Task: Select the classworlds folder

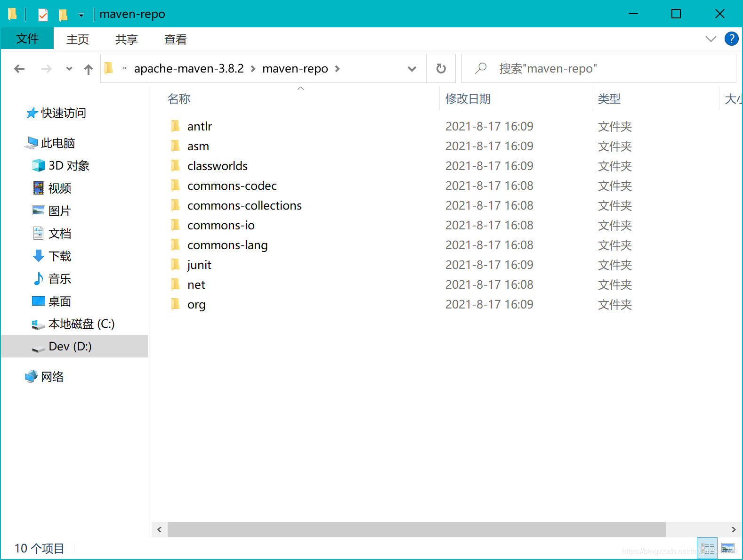Action: tap(218, 166)
